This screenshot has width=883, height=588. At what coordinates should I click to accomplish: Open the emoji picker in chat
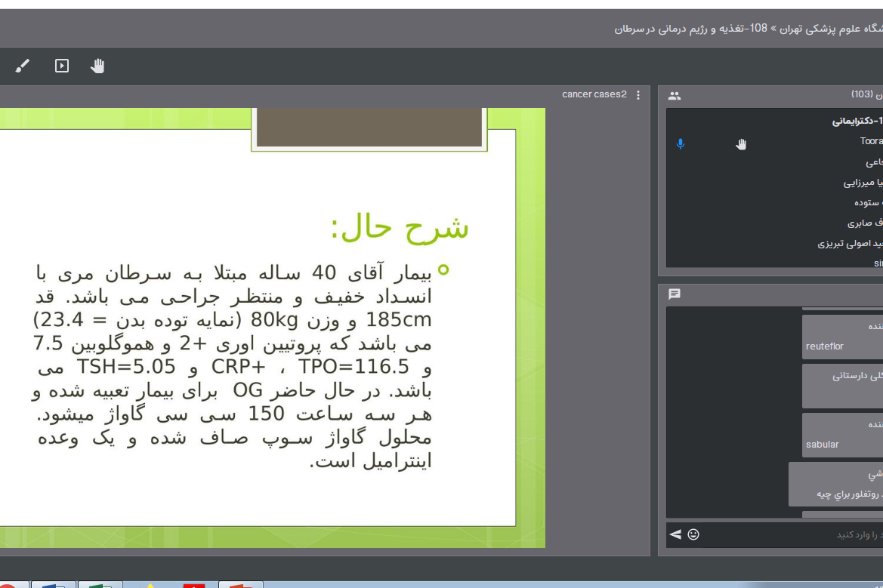pyautogui.click(x=693, y=534)
